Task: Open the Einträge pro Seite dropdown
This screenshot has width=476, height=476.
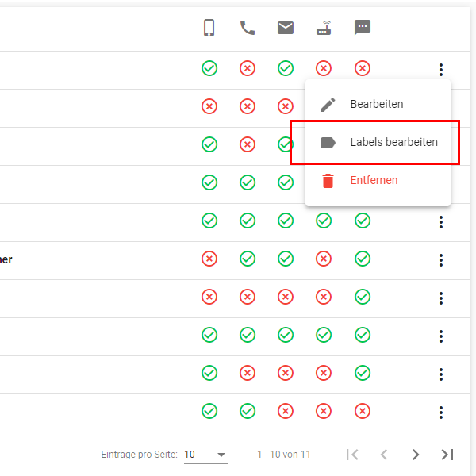Action: click(x=205, y=455)
